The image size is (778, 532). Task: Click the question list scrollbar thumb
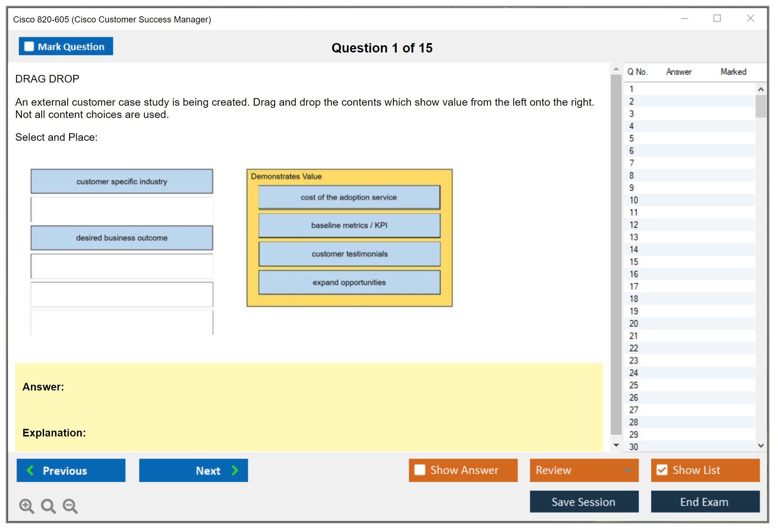coord(761,106)
